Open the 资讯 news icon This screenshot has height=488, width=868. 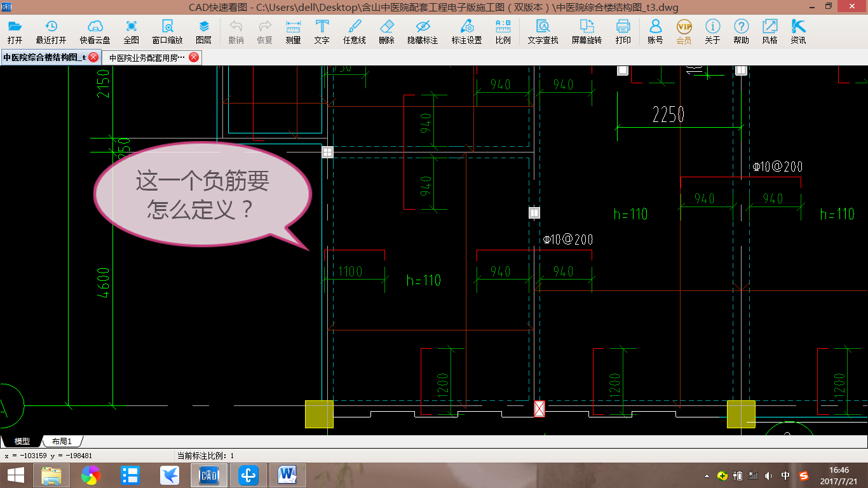click(x=798, y=32)
